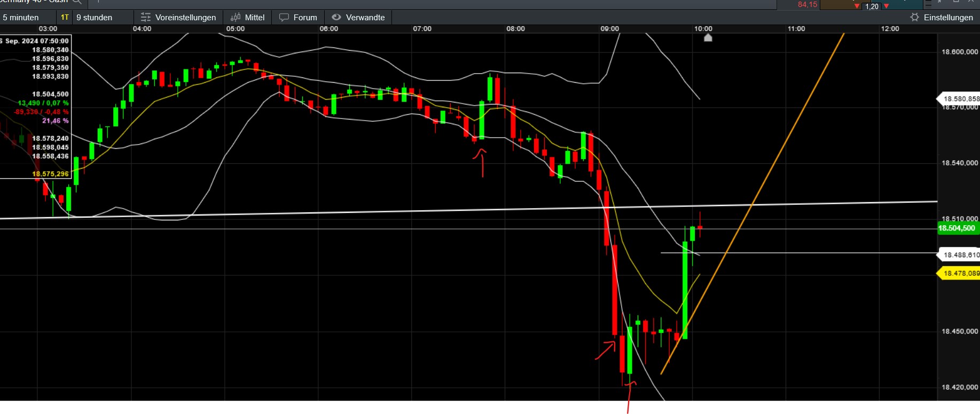Click the 03:00 time axis label
This screenshot has height=414, width=980.
(x=48, y=29)
